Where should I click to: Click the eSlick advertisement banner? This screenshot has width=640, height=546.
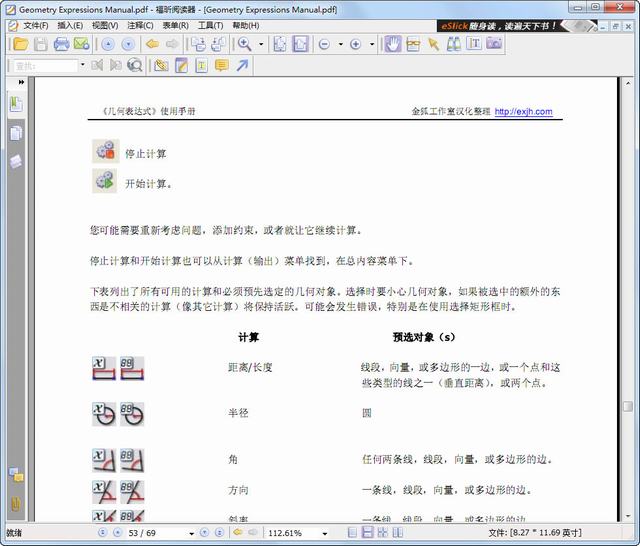point(517,26)
